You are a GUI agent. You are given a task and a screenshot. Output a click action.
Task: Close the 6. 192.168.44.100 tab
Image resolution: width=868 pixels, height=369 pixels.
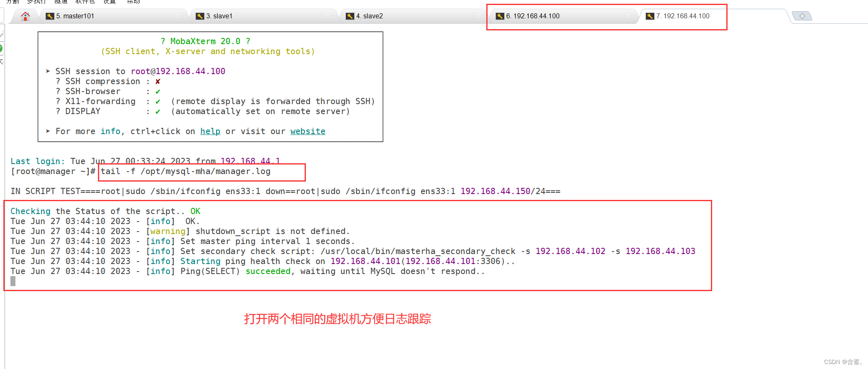pos(628,16)
